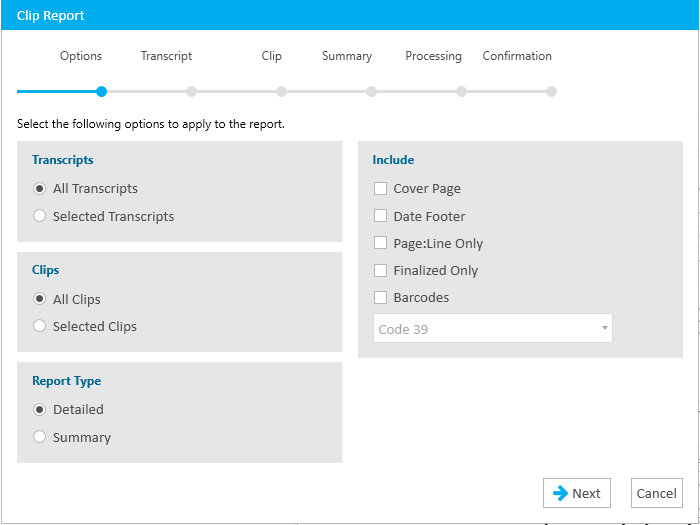Click the Confirmation step progress dot
This screenshot has width=700, height=525.
(x=552, y=92)
